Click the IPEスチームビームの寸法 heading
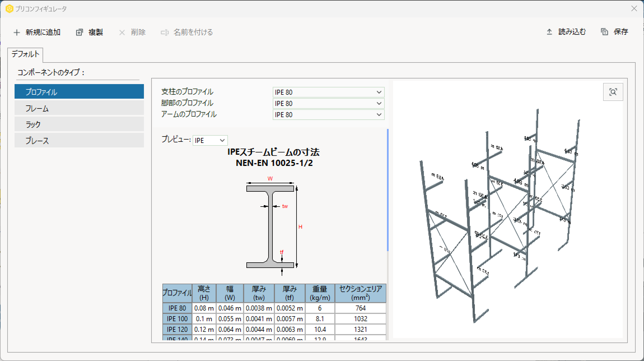644x361 pixels. coord(274,152)
